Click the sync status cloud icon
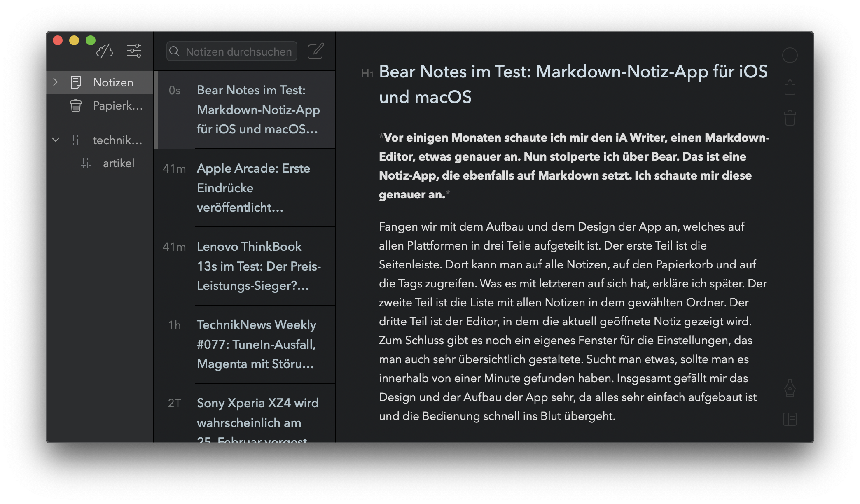 point(105,51)
